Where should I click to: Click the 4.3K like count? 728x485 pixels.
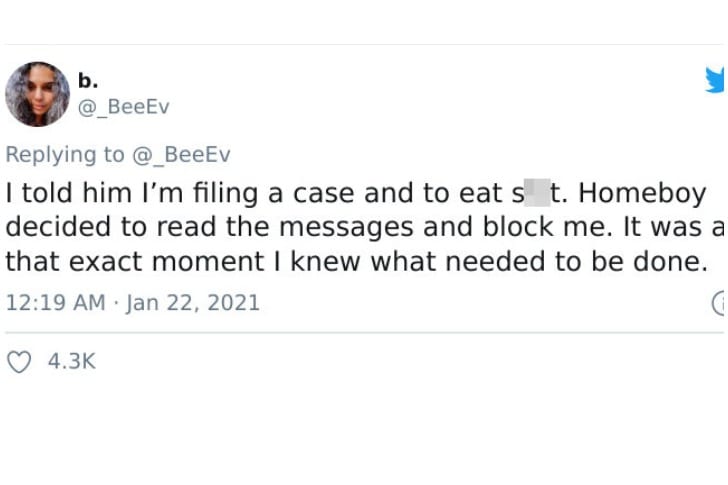[x=72, y=361]
